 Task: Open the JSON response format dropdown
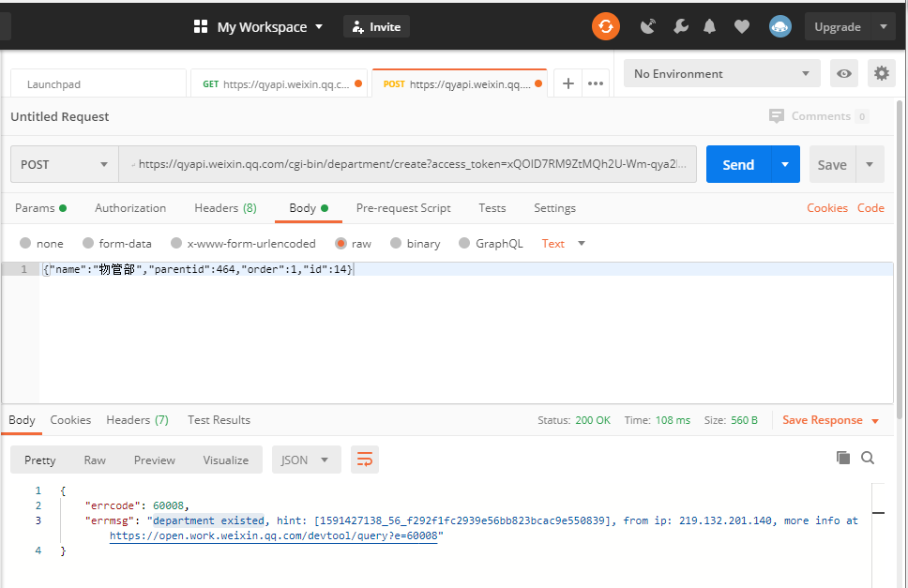point(307,460)
